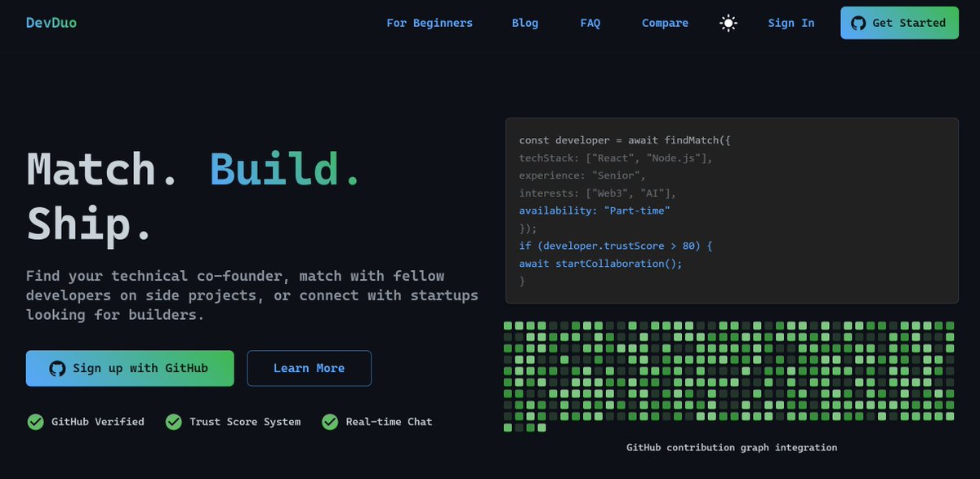Click the Learn More button
Screen dimensions: 980x479
pos(310,368)
